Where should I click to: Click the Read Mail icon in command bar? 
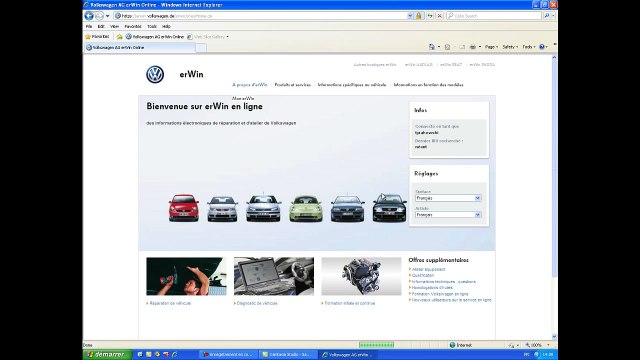pyautogui.click(x=462, y=47)
